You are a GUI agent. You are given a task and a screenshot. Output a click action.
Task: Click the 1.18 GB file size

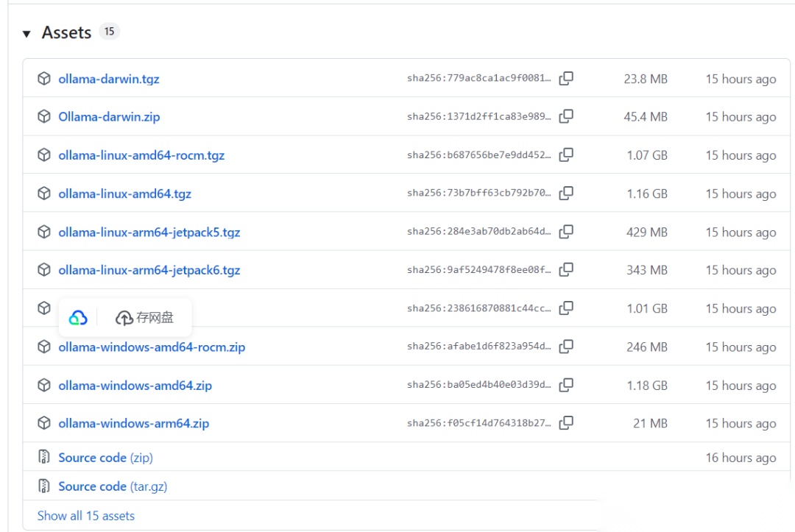[x=647, y=386]
